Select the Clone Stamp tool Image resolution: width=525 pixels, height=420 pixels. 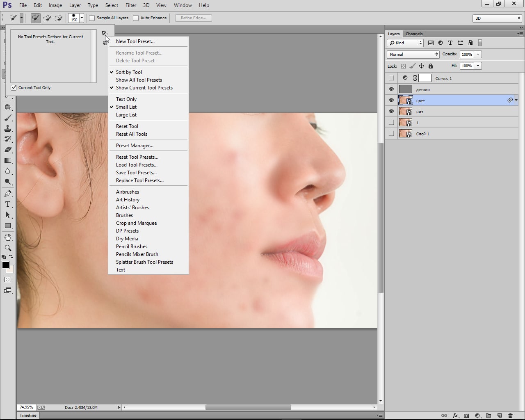point(8,128)
